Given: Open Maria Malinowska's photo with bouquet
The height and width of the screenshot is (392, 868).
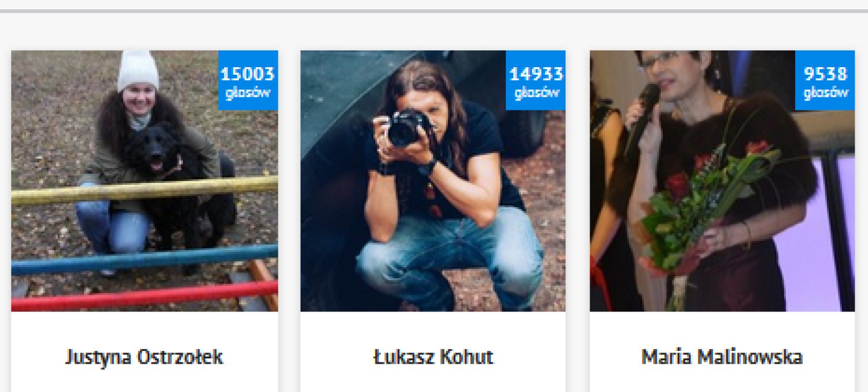Looking at the screenshot, I should (x=722, y=181).
